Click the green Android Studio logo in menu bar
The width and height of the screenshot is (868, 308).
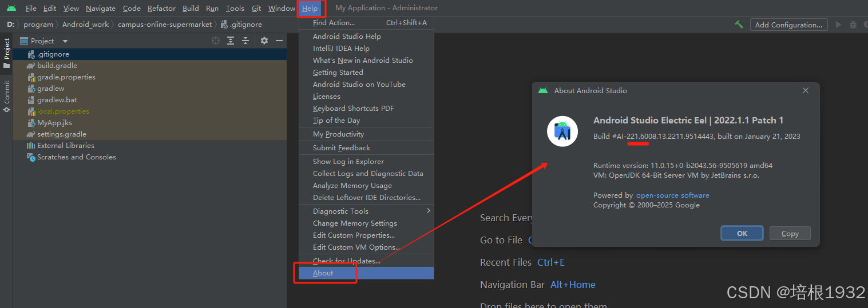(x=11, y=8)
